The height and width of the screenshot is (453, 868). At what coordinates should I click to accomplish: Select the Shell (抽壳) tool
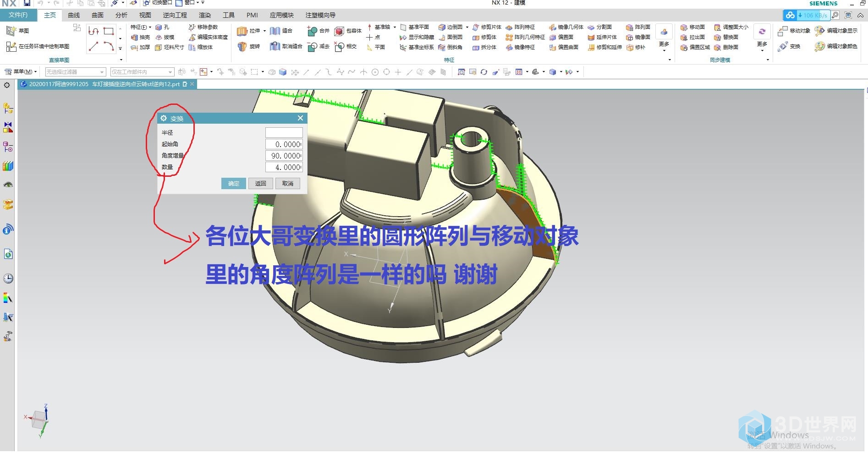[140, 37]
